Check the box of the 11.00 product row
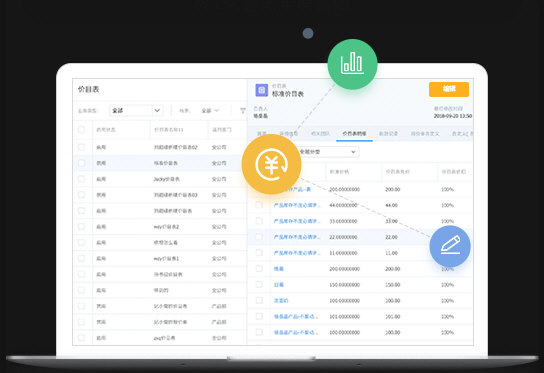Image resolution: width=544 pixels, height=373 pixels. [259, 253]
